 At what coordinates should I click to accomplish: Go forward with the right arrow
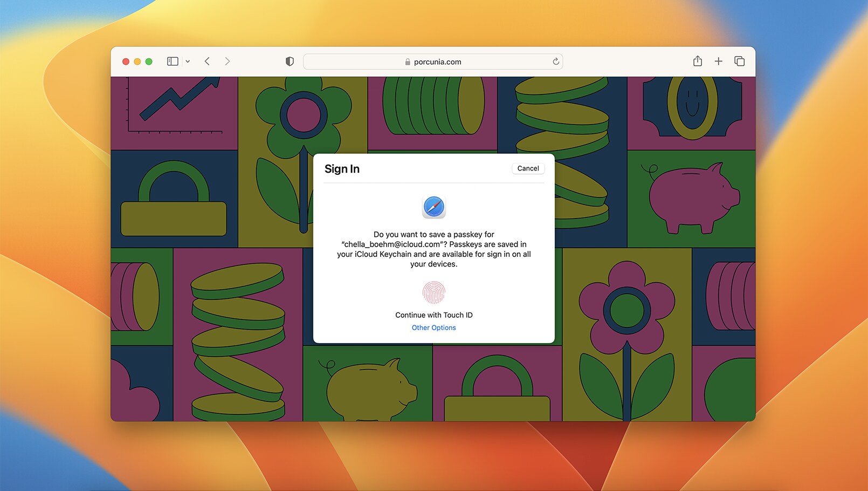coord(228,62)
